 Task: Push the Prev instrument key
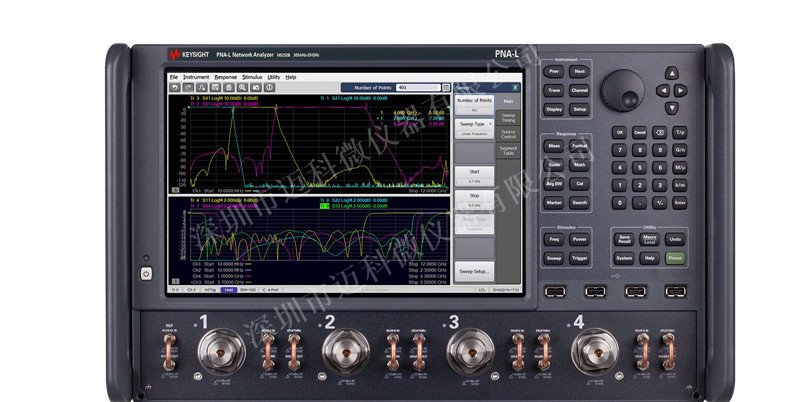[x=554, y=71]
